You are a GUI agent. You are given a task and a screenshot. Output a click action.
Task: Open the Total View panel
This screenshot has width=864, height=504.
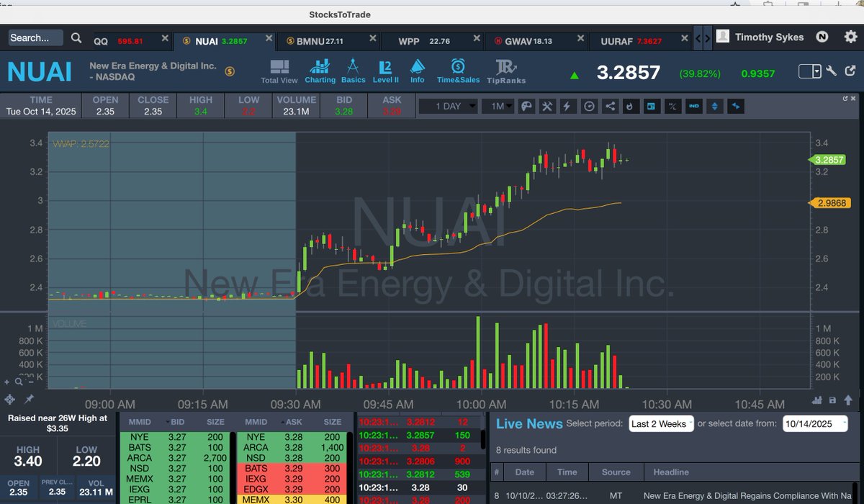(x=279, y=72)
